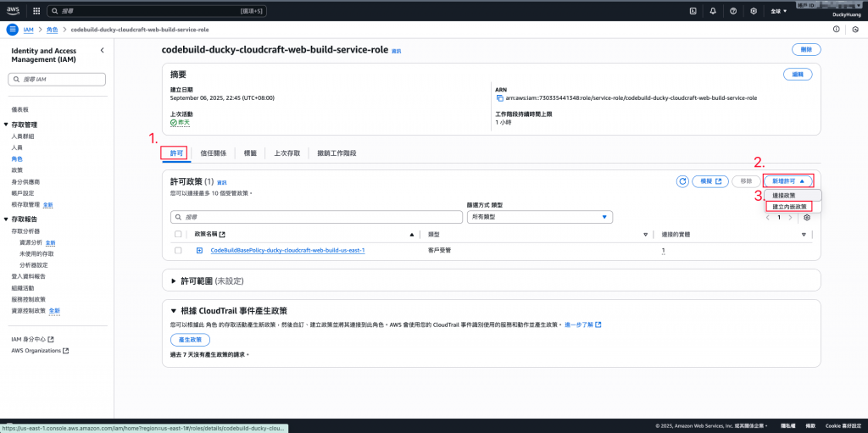
Task: Click the 模擬 button
Action: (x=710, y=181)
